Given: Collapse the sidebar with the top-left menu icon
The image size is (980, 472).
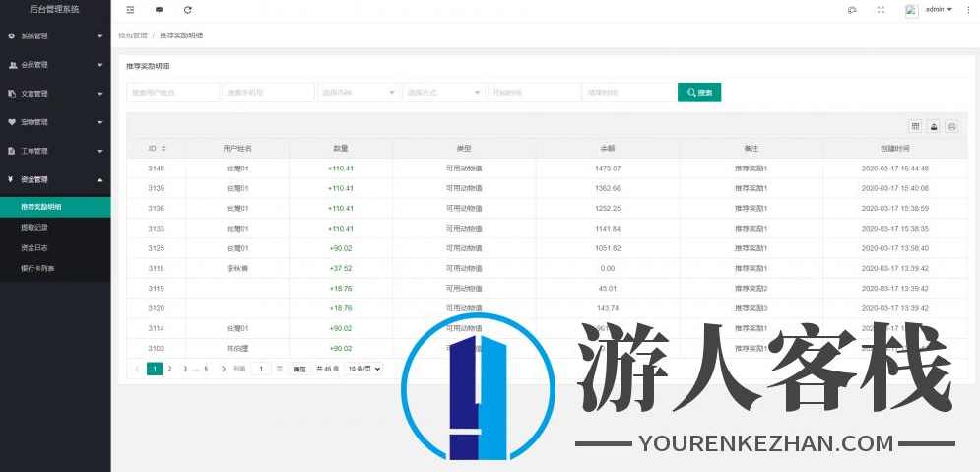Looking at the screenshot, I should click(x=130, y=10).
